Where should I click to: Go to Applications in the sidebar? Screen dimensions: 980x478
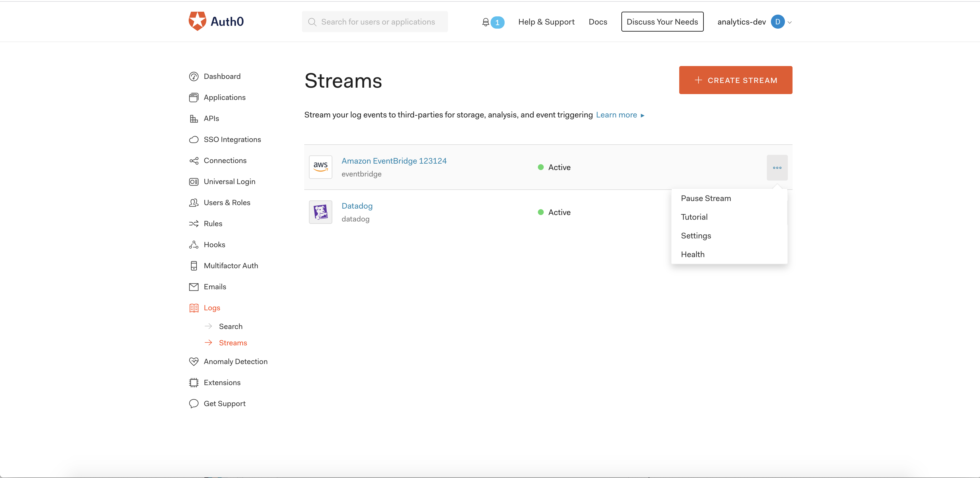(225, 97)
